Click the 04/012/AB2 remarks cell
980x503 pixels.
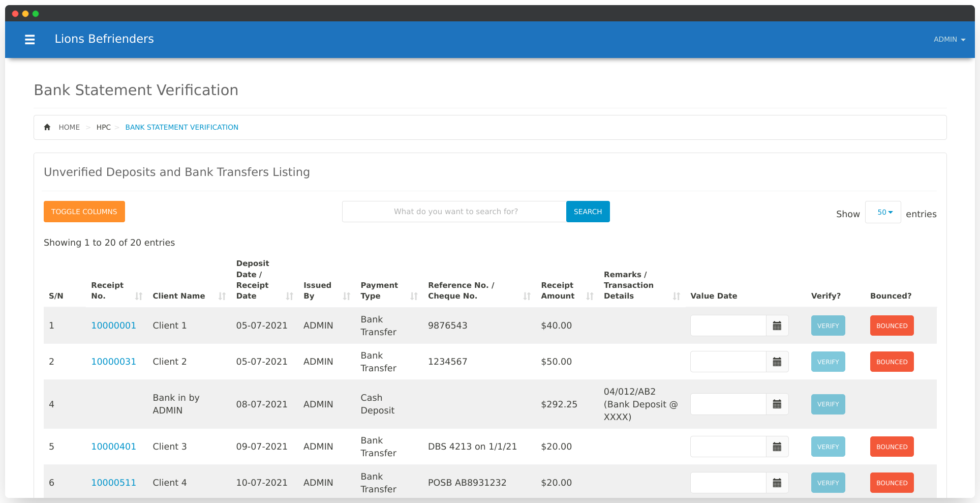(641, 404)
